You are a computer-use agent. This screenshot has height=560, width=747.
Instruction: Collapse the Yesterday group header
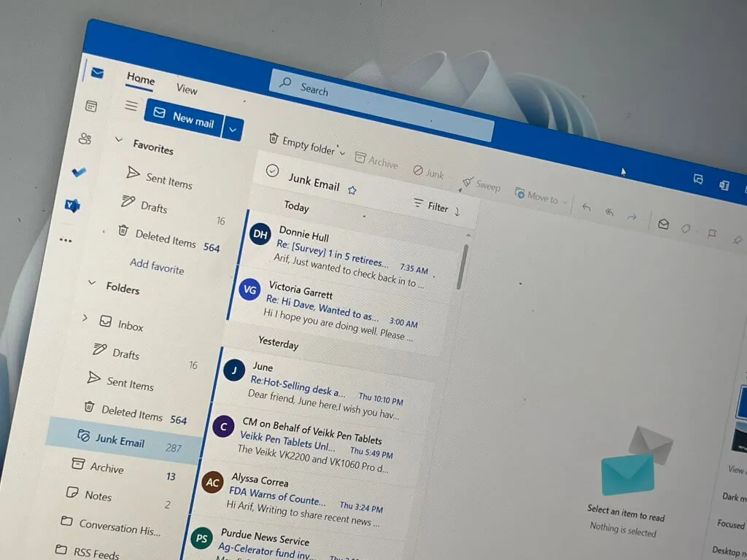(278, 343)
